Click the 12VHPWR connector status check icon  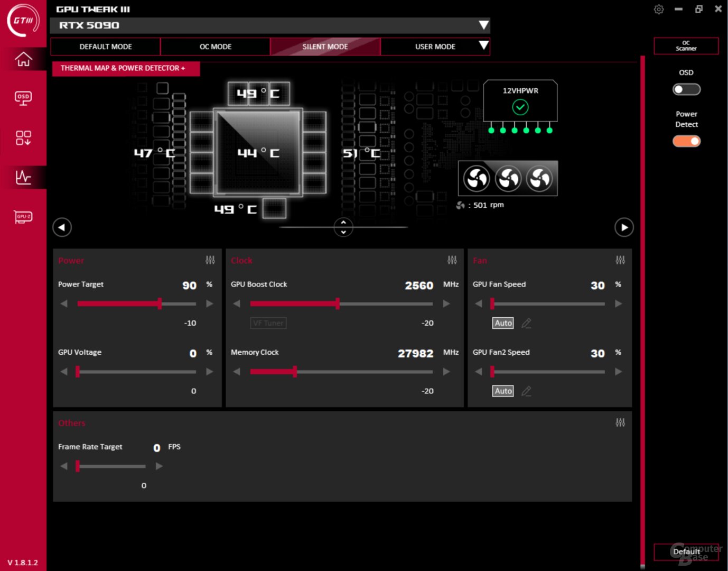520,107
